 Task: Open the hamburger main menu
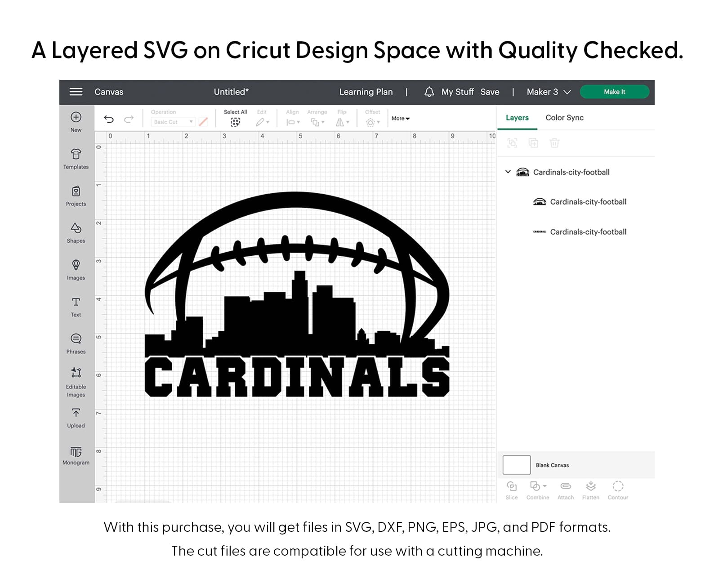click(x=76, y=92)
